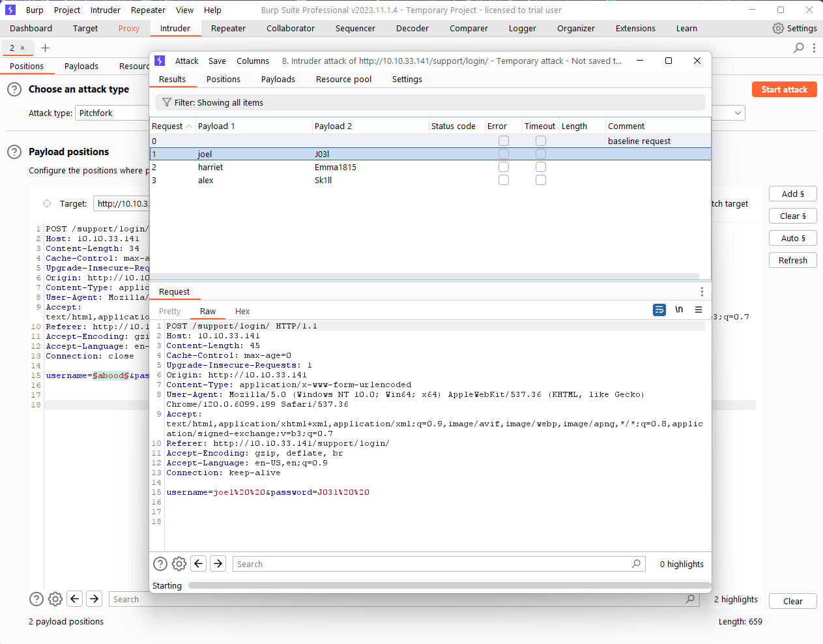Toggle Error checkbox for baseline request row
The height and width of the screenshot is (644, 823).
coord(504,141)
